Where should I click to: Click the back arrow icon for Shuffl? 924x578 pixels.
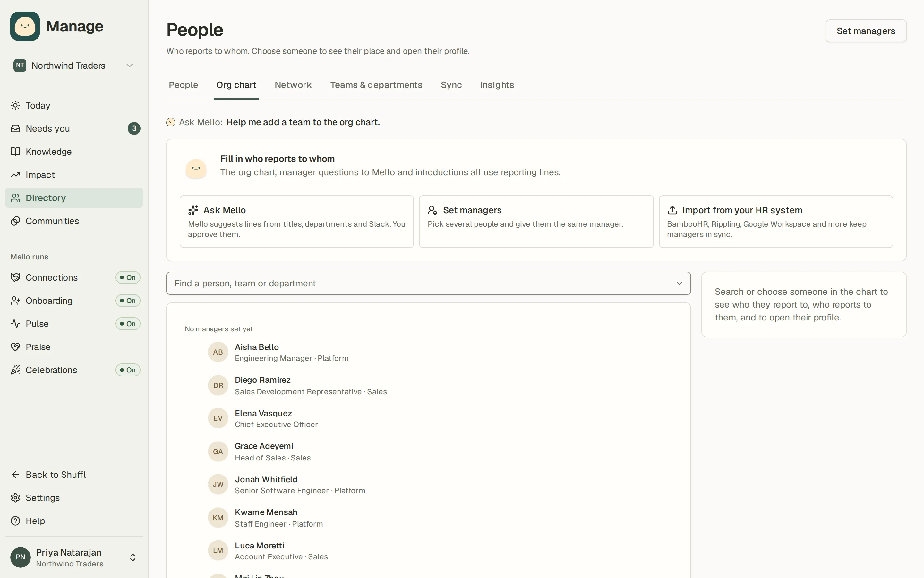[x=15, y=474]
